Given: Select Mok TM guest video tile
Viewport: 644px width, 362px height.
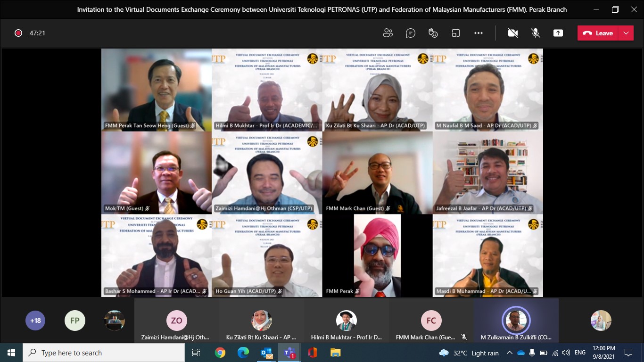Looking at the screenshot, I should coord(157,173).
